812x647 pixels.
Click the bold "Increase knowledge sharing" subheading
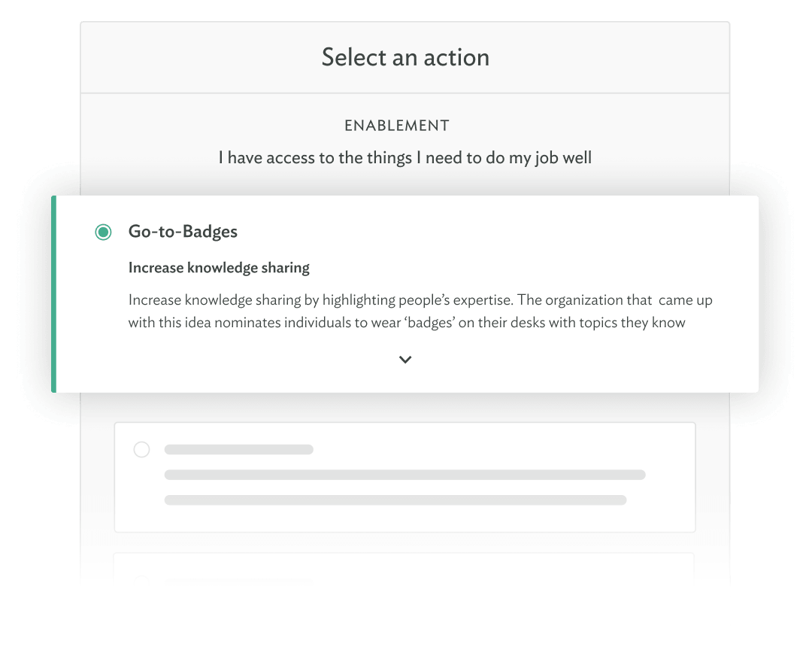pyautogui.click(x=219, y=268)
